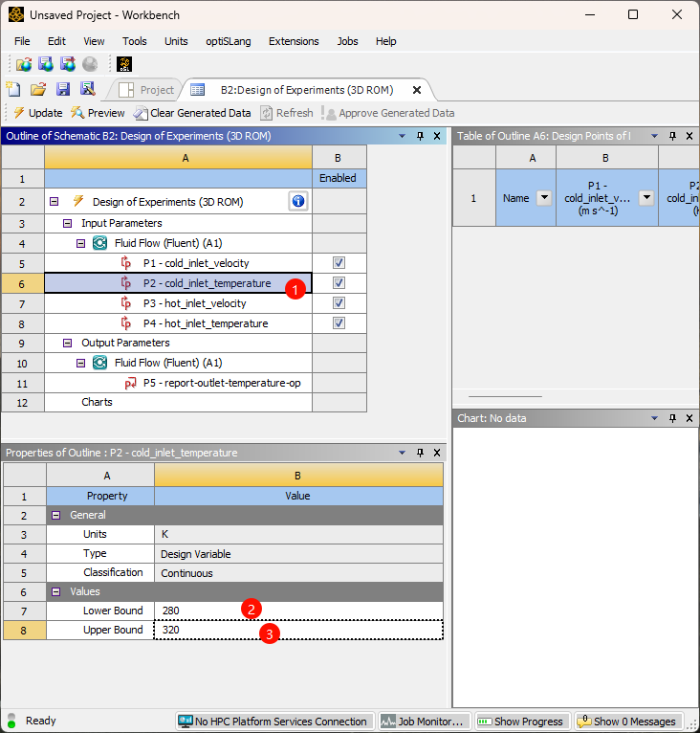The image size is (700, 733).
Task: Toggle the P4 hot_inlet_temperature checkbox
Action: pos(339,323)
